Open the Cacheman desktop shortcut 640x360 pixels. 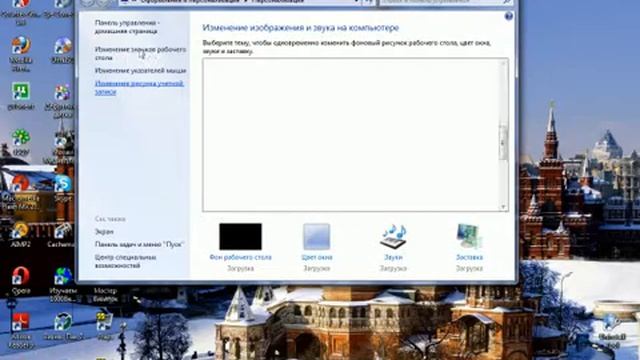click(x=61, y=235)
